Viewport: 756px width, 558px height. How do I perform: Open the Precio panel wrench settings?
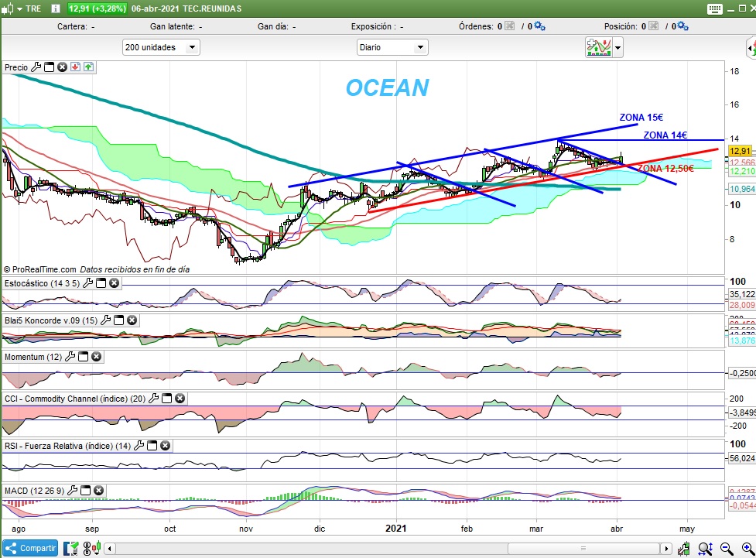pos(36,67)
